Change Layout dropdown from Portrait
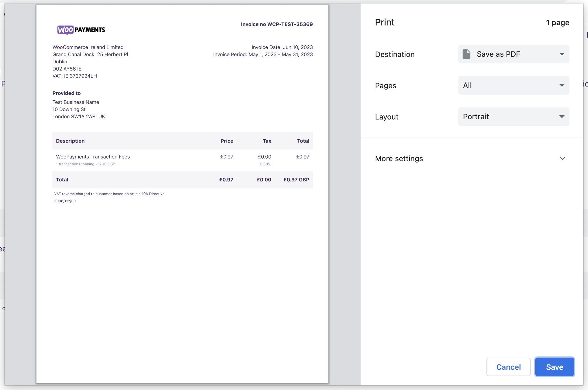The height and width of the screenshot is (390, 588). [514, 117]
